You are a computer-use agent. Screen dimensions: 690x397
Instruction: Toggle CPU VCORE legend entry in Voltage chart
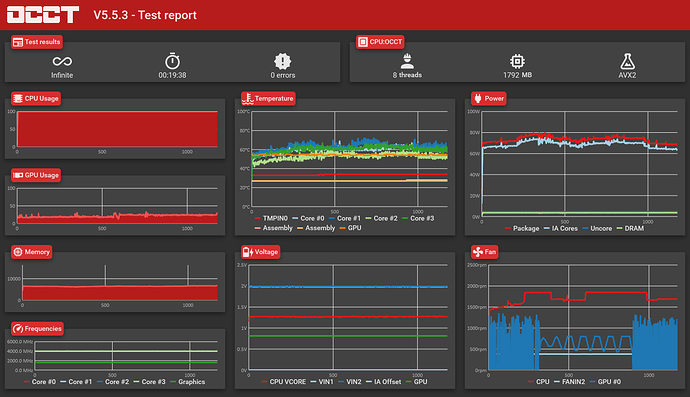(283, 382)
